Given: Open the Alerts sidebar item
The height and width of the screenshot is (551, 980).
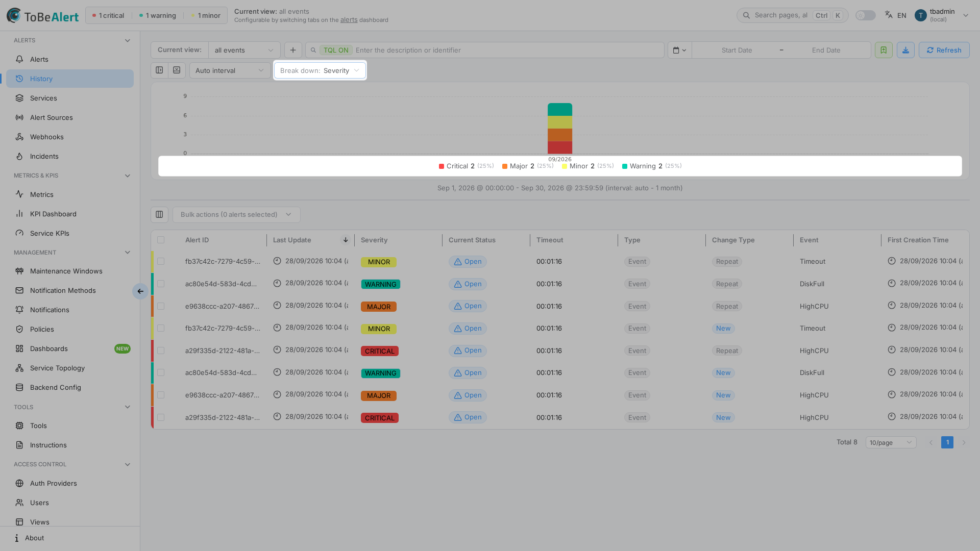Looking at the screenshot, I should click(70, 59).
